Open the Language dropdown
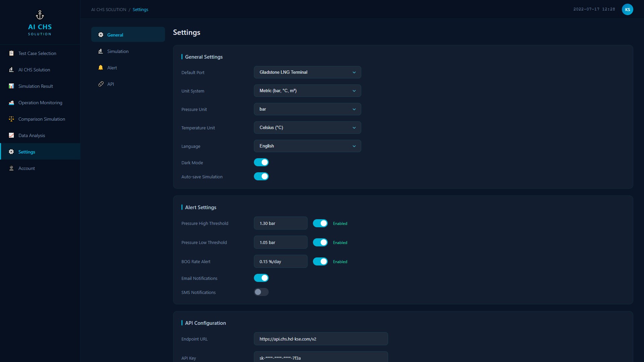Image resolution: width=644 pixels, height=362 pixels. tap(307, 146)
